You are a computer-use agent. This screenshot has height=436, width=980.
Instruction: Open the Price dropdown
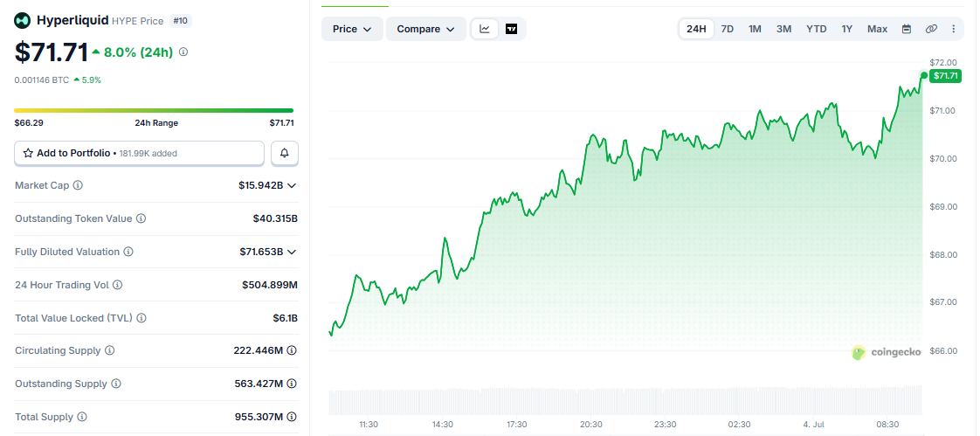(353, 29)
